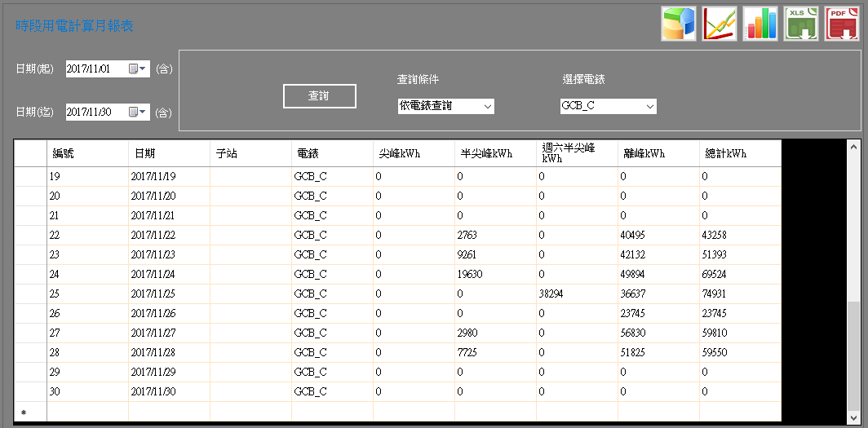The width and height of the screenshot is (868, 428).
Task: Show the line chart view
Action: (x=720, y=24)
